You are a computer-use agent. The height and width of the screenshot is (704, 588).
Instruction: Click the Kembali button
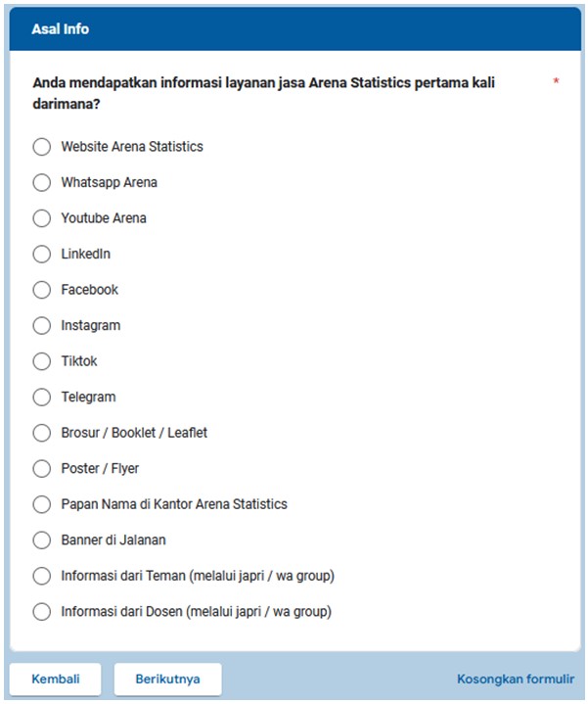tap(55, 679)
